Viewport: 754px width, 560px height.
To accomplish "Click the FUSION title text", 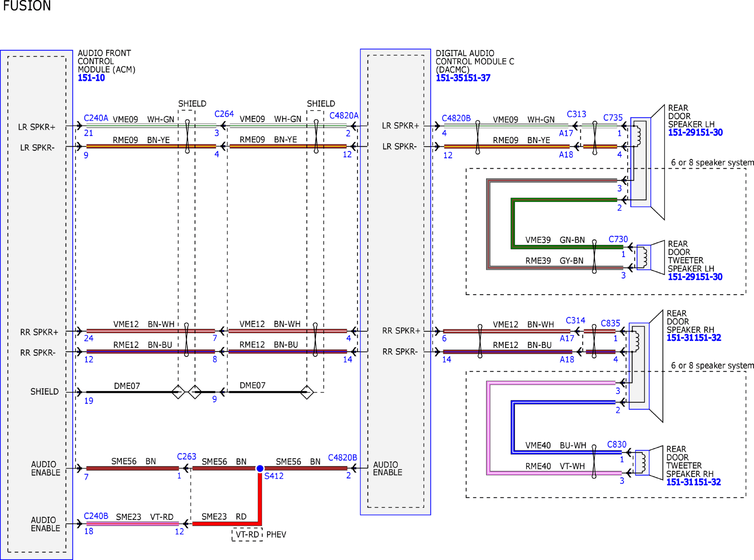I will click(x=27, y=6).
